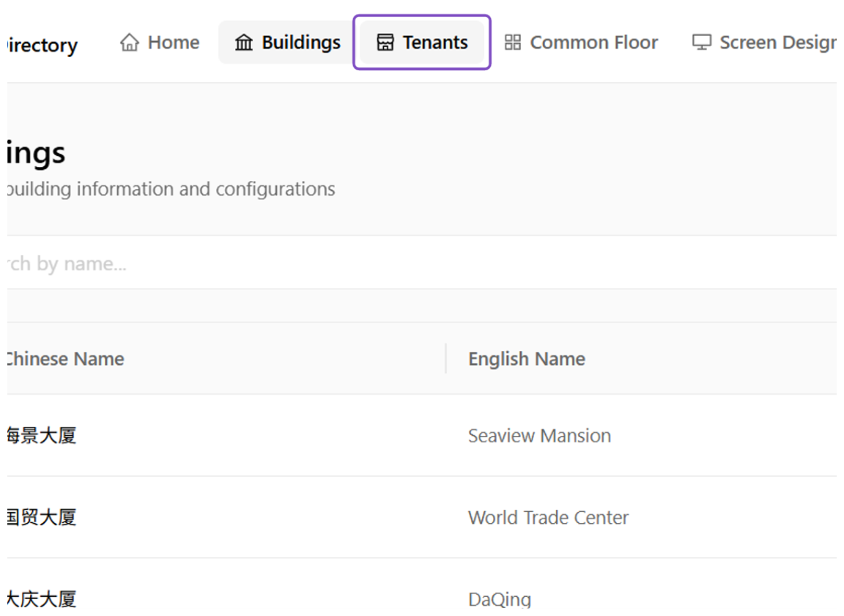This screenshot has width=844, height=616.
Task: Go to the Tenants tab
Action: pos(422,42)
